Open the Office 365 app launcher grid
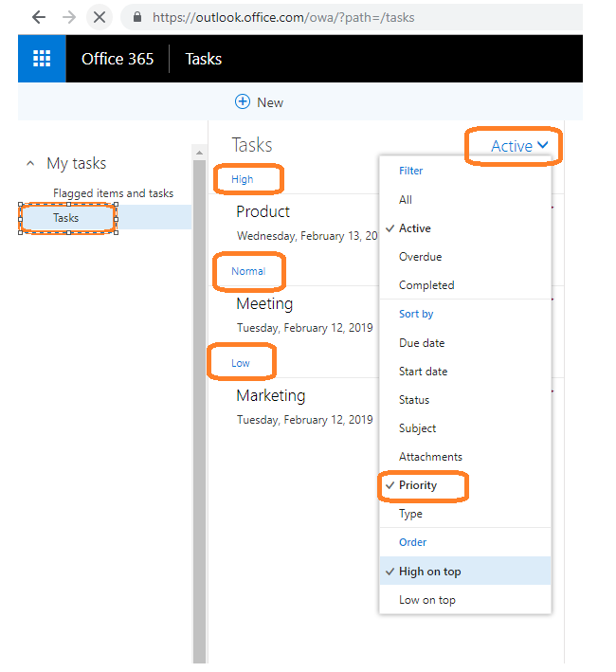Screen dimensions: 616x672 tap(42, 59)
